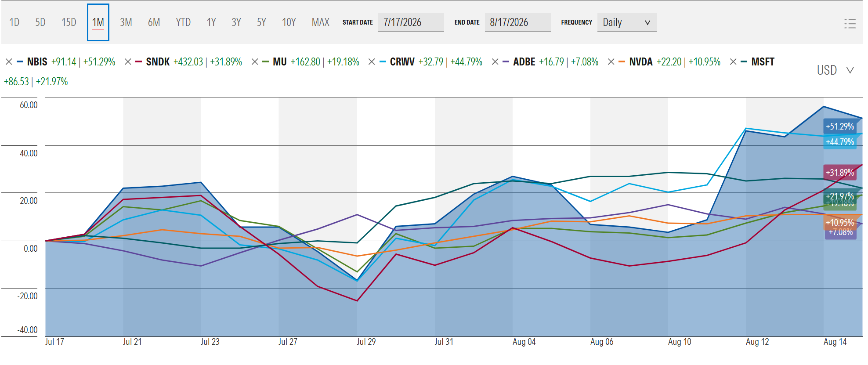Click the ADBE ticker label
868x365 pixels.
coord(524,62)
